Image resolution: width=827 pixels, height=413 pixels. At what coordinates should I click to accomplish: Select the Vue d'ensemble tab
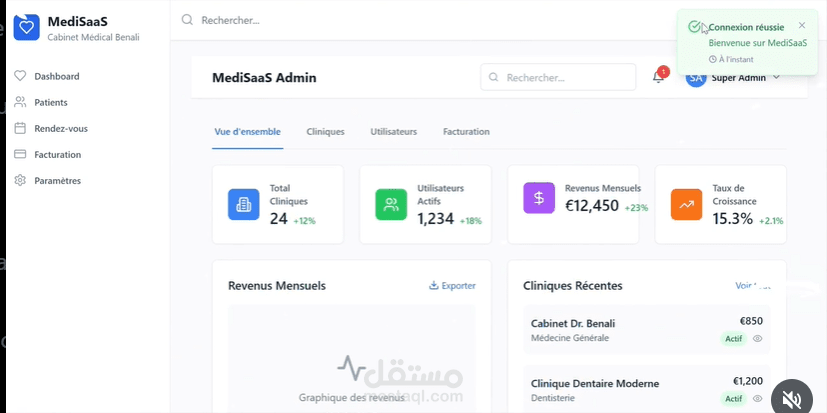tap(247, 132)
